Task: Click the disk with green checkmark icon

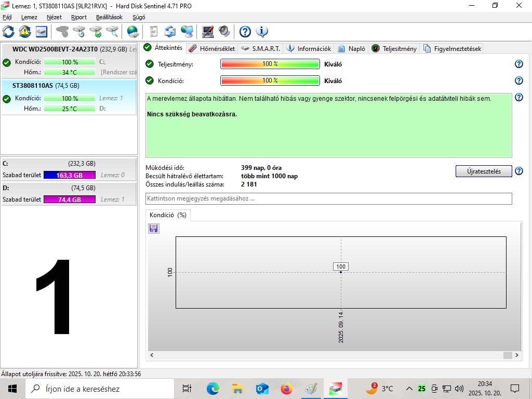Action: 96,32
